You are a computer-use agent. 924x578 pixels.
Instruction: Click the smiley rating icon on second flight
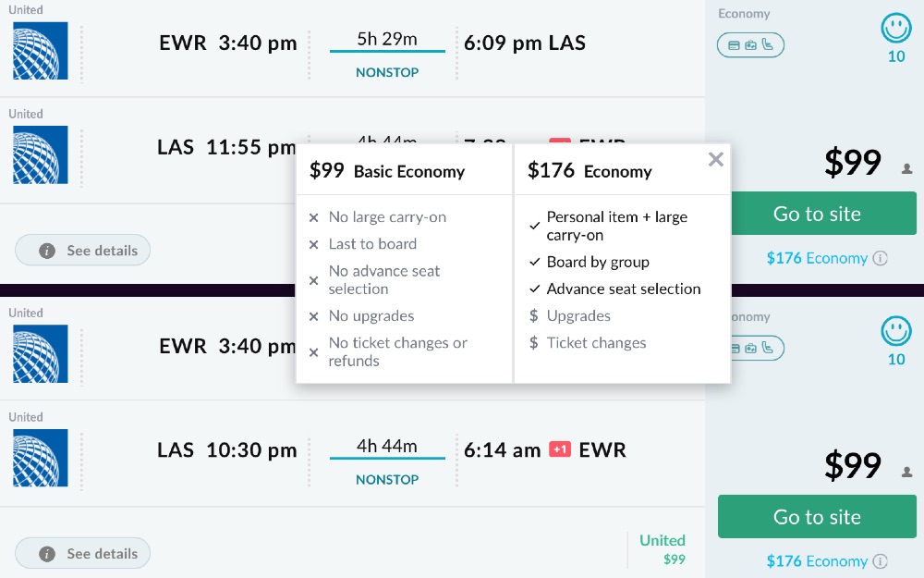pyautogui.click(x=895, y=332)
